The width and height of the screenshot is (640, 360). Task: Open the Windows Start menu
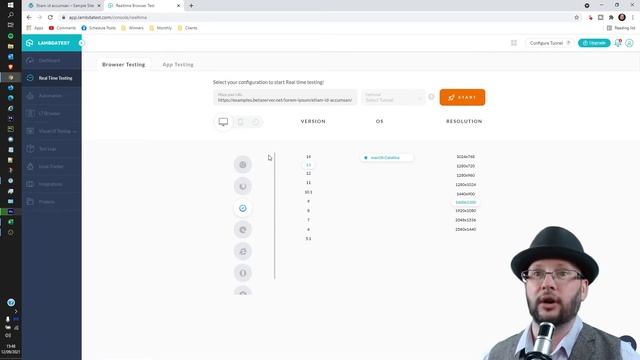(x=11, y=5)
